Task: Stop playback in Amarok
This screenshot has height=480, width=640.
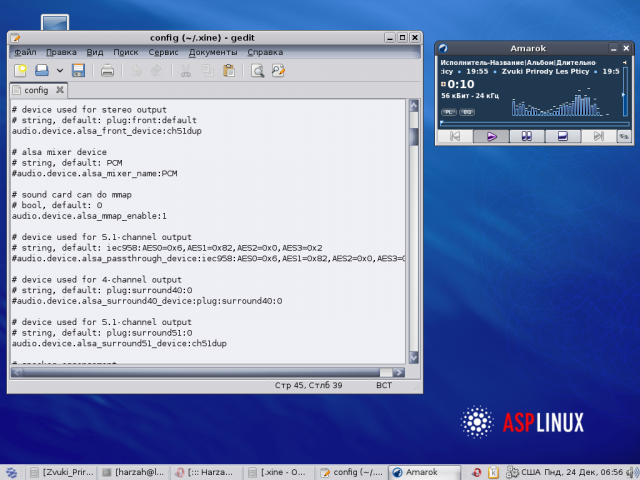Action: [x=563, y=136]
